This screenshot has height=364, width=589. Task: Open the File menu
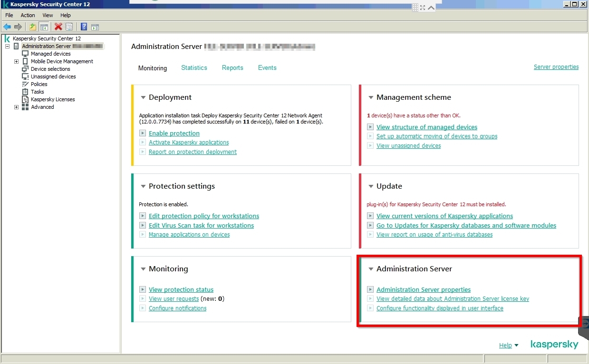click(9, 15)
